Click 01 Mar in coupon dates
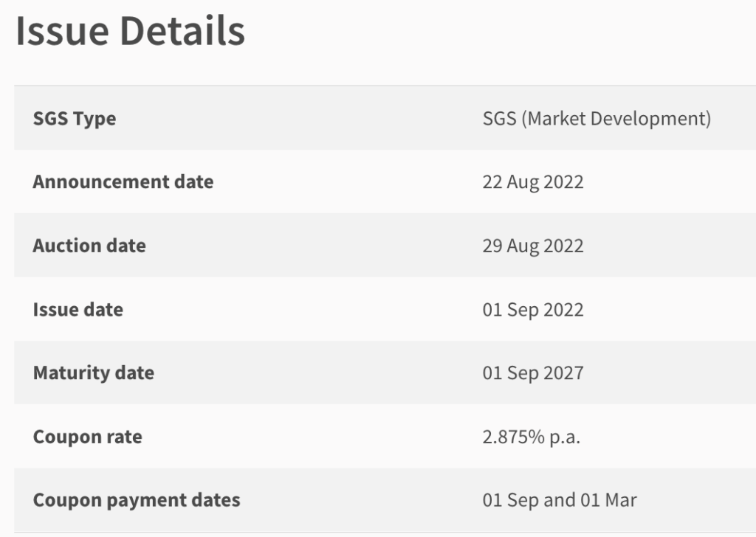756x537 pixels. click(x=608, y=500)
